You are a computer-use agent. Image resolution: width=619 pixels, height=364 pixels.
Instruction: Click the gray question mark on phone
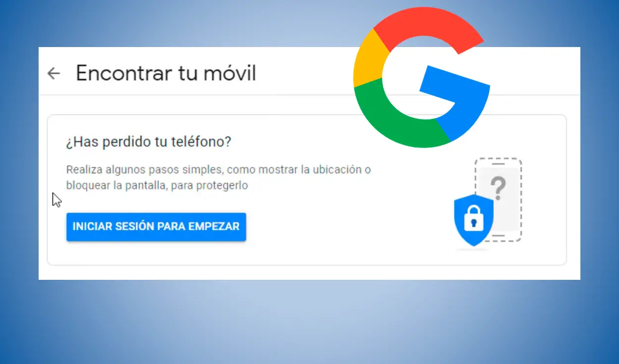pos(498,188)
